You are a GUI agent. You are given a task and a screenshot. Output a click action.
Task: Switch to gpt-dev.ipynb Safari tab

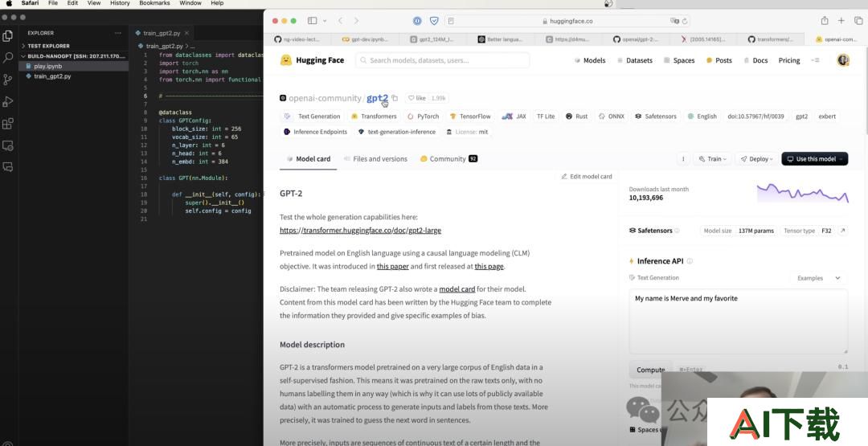(367, 39)
